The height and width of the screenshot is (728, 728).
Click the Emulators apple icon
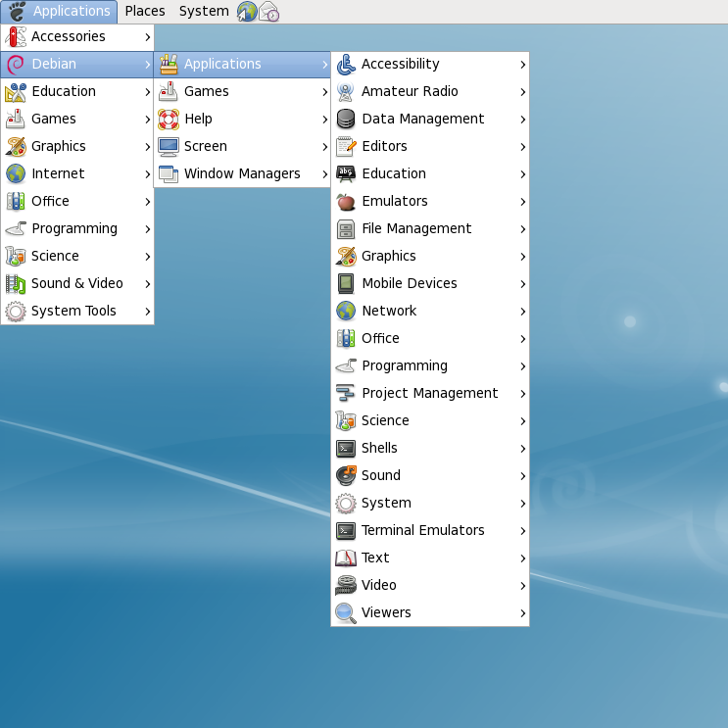tap(346, 202)
